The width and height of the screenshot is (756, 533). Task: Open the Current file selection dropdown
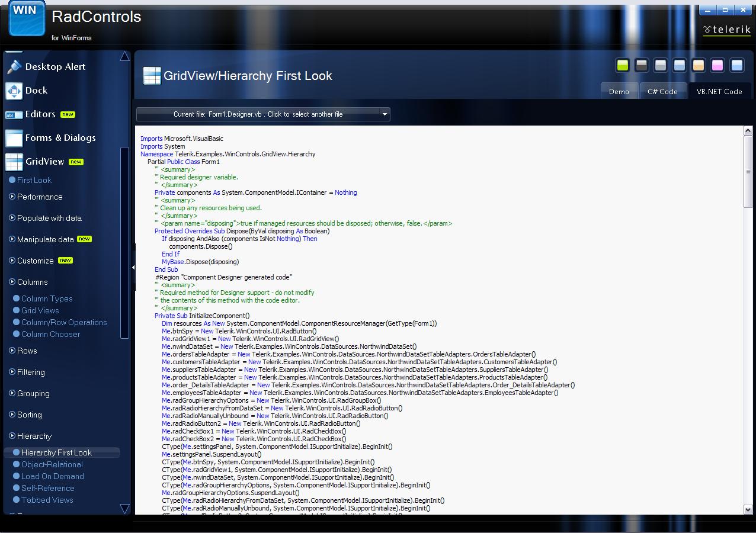click(263, 114)
